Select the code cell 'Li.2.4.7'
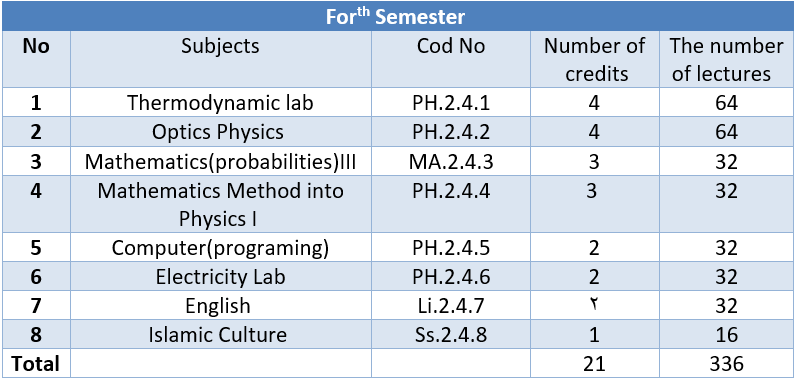 click(x=451, y=306)
